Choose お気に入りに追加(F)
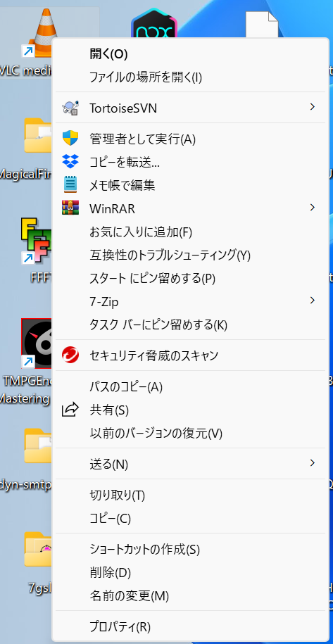Screen dimensions: 333x644 [192, 232]
